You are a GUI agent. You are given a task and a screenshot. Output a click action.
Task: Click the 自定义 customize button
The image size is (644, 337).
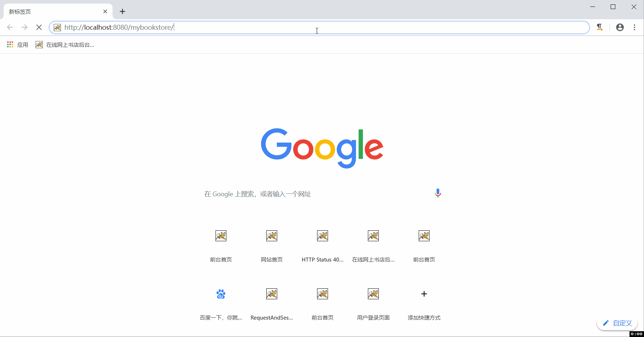pyautogui.click(x=617, y=323)
